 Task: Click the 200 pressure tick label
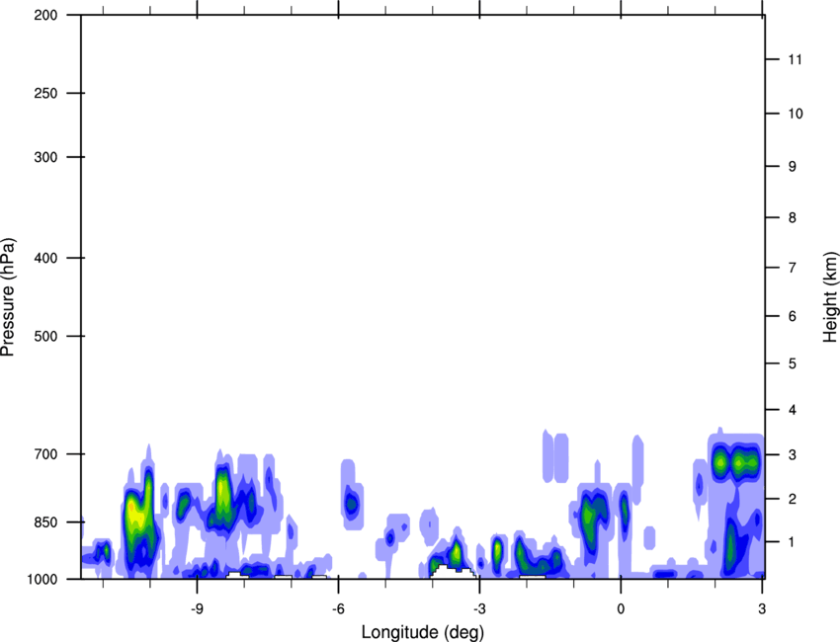[45, 15]
